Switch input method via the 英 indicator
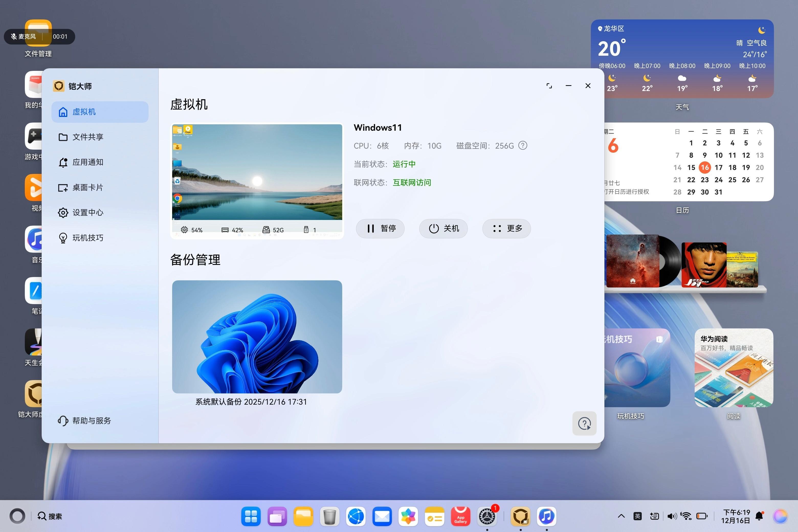This screenshot has width=798, height=532. click(638, 516)
